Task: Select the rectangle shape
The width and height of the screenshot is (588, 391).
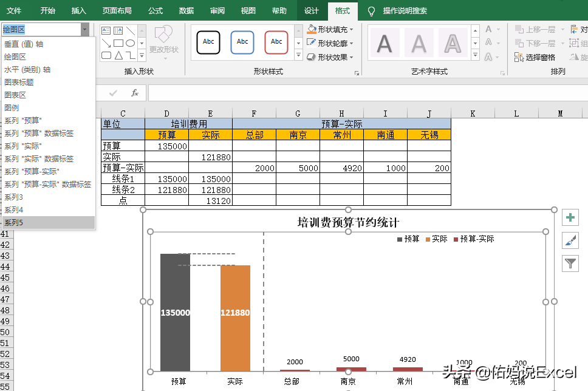Action: (118, 43)
